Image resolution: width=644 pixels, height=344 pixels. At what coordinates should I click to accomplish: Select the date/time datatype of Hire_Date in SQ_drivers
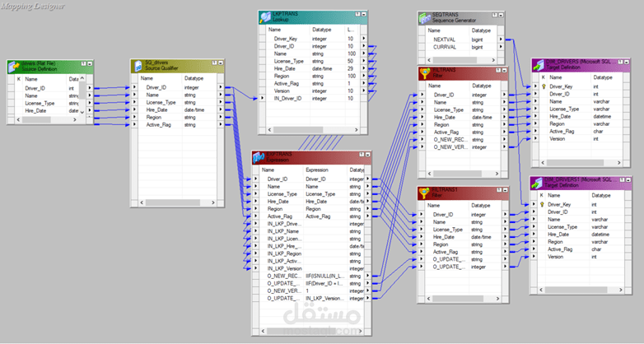tap(194, 109)
